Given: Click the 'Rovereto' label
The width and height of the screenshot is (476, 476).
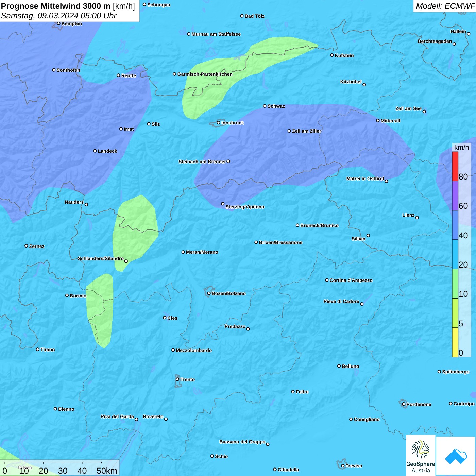Looking at the screenshot, I should click(x=153, y=417).
